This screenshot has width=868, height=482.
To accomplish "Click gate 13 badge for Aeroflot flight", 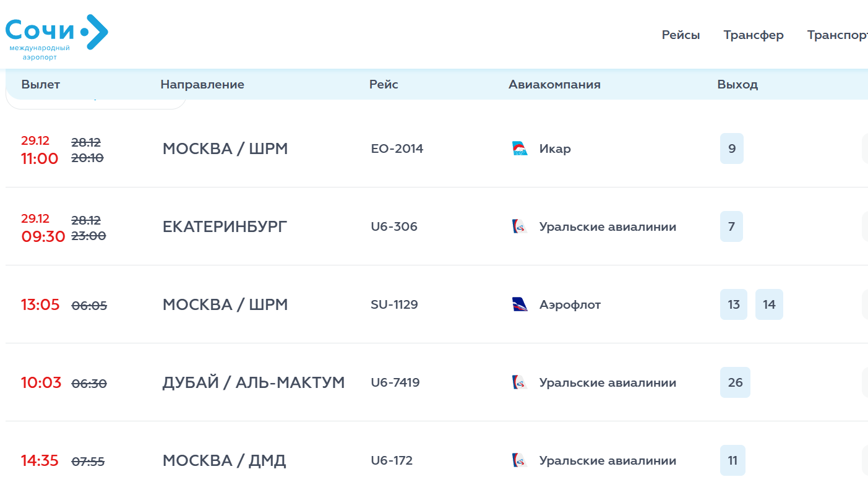I will point(733,305).
